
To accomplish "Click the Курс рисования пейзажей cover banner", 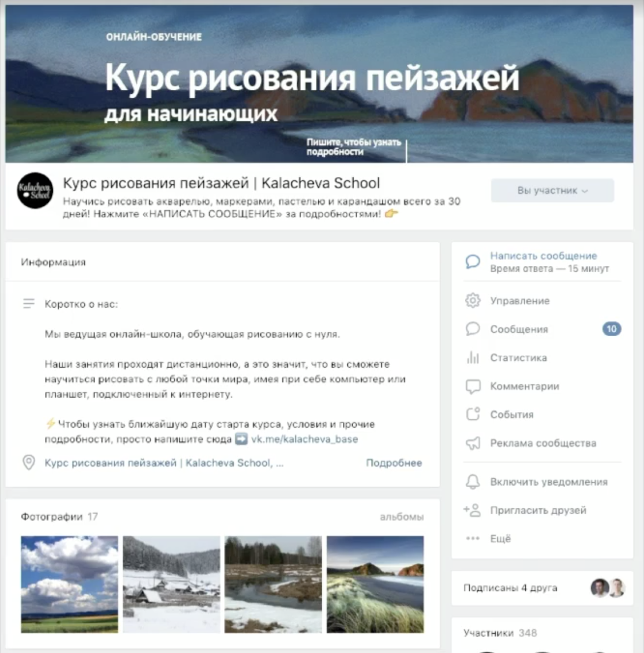I will (319, 84).
